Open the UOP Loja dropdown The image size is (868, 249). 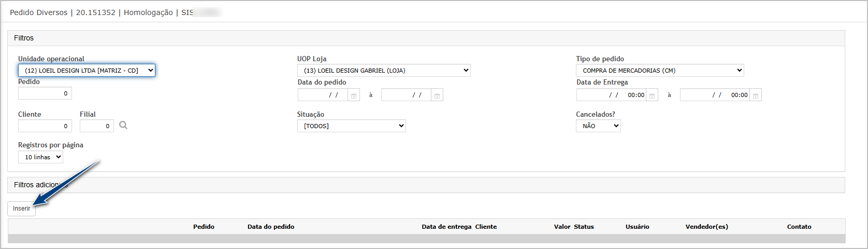point(384,71)
